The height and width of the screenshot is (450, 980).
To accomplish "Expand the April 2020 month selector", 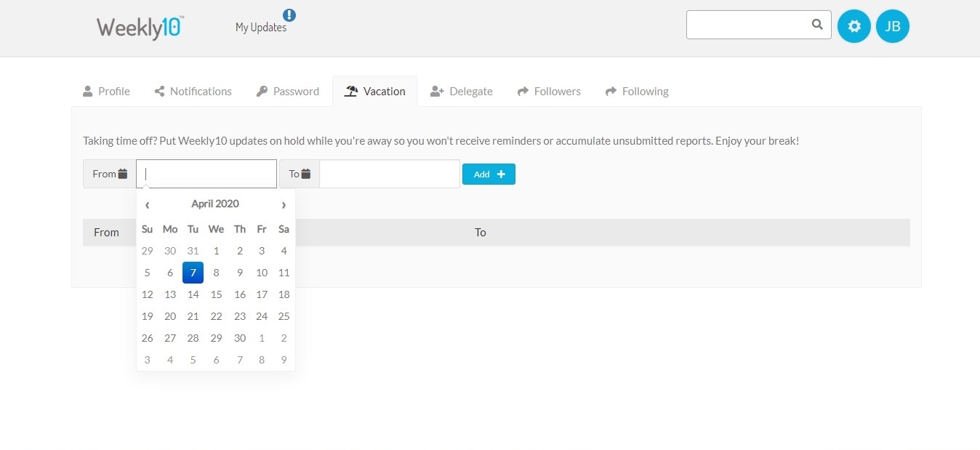I will (x=215, y=204).
